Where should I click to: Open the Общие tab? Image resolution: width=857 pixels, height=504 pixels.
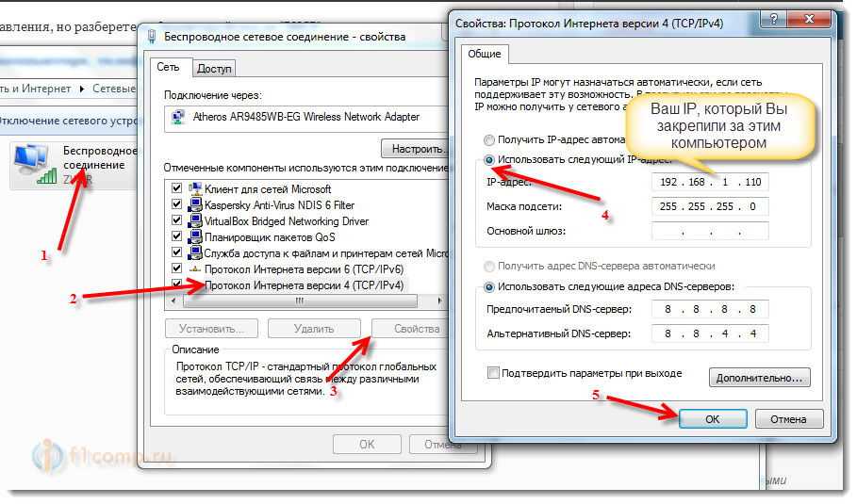487,54
